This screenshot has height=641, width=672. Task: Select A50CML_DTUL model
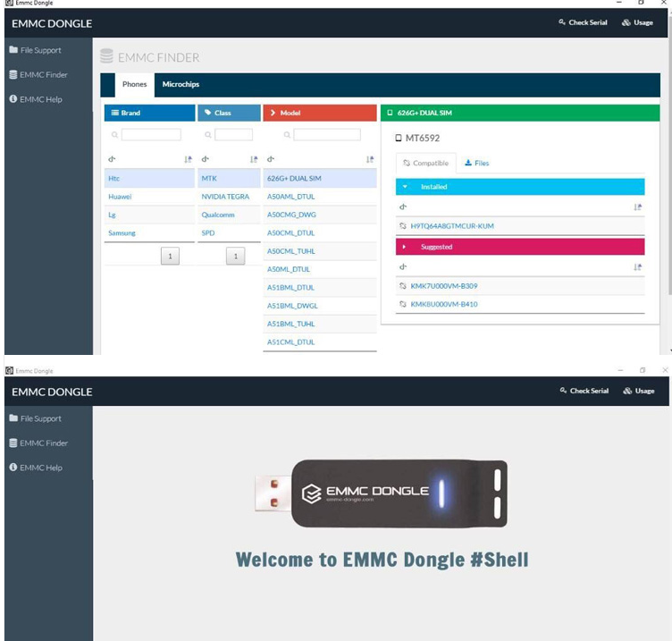320,232
